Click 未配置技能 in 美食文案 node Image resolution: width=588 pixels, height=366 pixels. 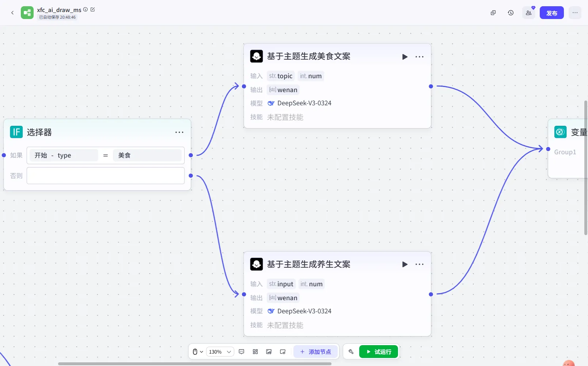(x=285, y=117)
